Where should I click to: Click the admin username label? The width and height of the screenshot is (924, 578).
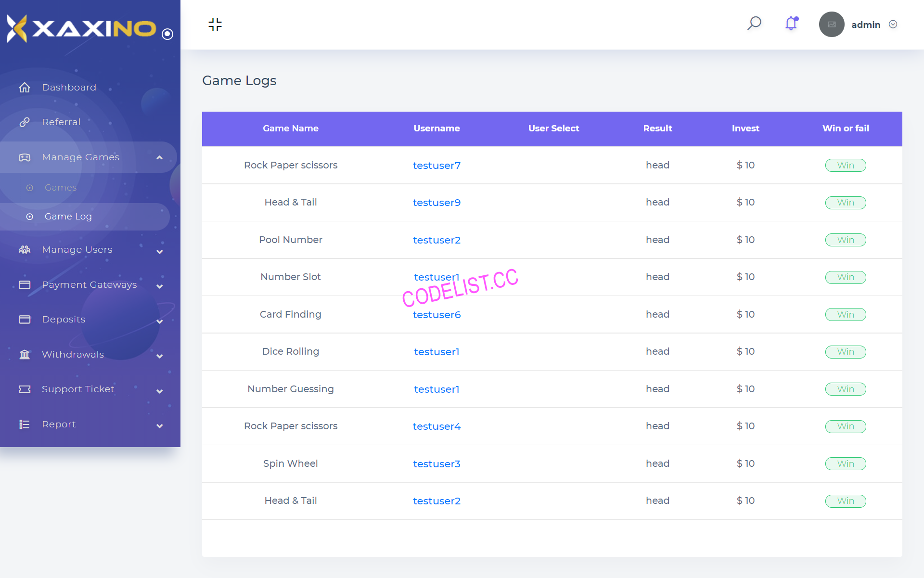[866, 25]
